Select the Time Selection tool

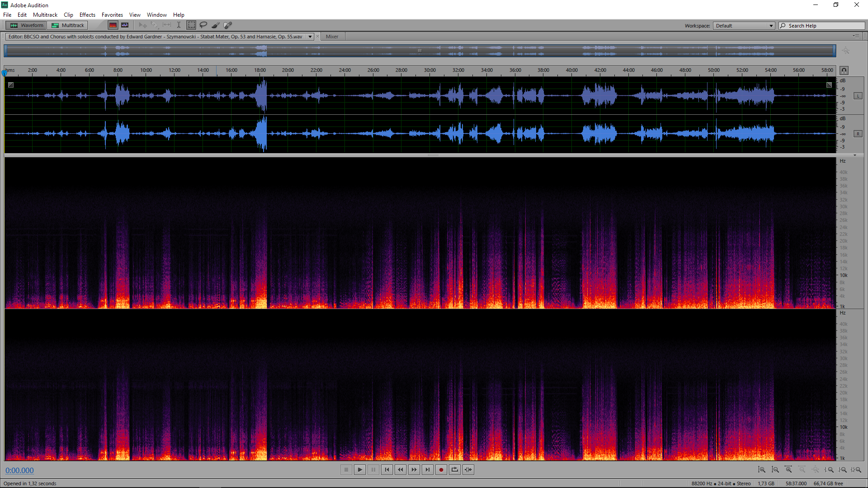click(179, 25)
